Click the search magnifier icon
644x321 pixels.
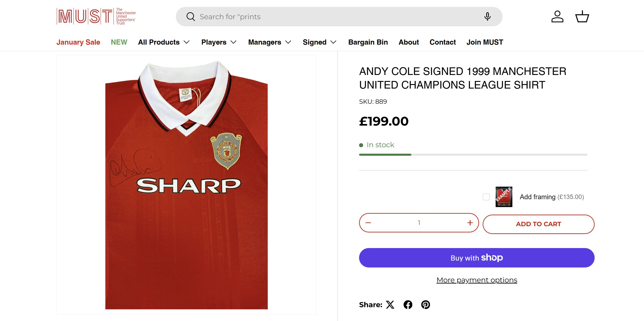191,17
